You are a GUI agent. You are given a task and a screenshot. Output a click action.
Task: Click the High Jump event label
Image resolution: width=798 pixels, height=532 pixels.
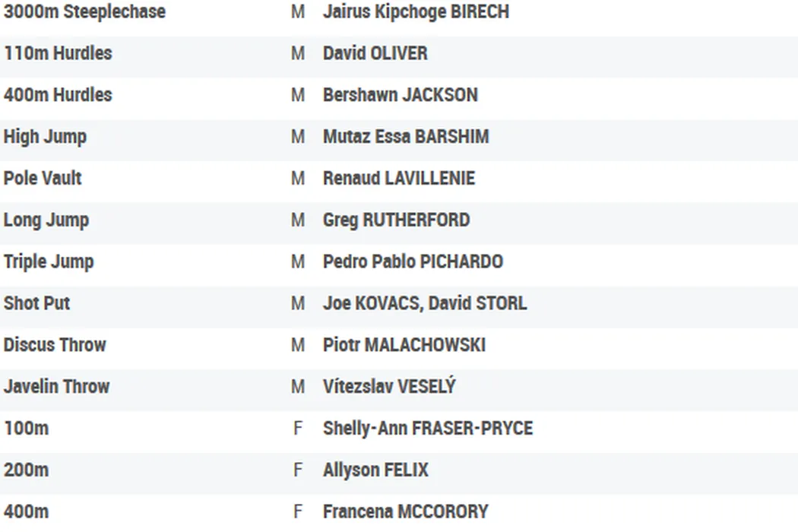(45, 137)
